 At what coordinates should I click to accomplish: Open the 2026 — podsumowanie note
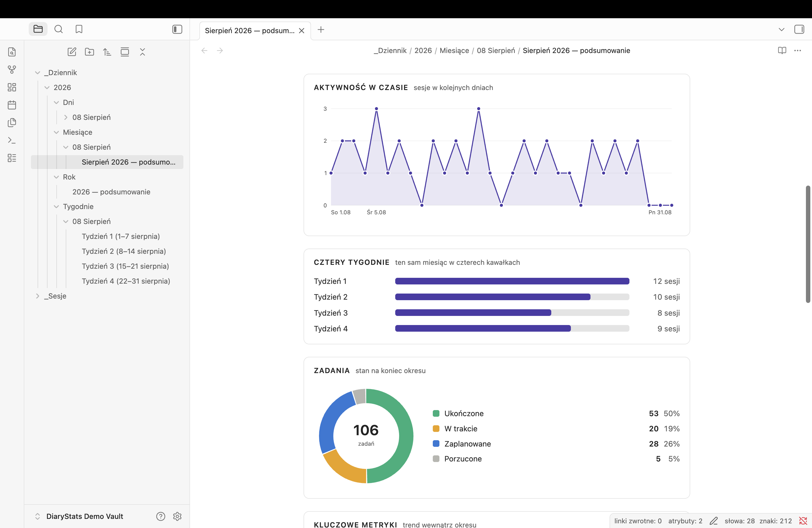tap(111, 192)
